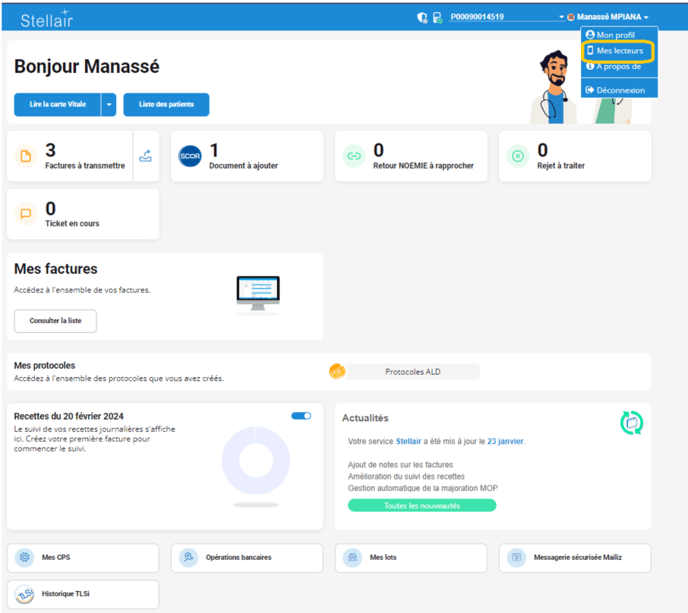This screenshot has width=688, height=613.
Task: Toggle the Recettes daily tracking switch
Action: click(x=301, y=416)
